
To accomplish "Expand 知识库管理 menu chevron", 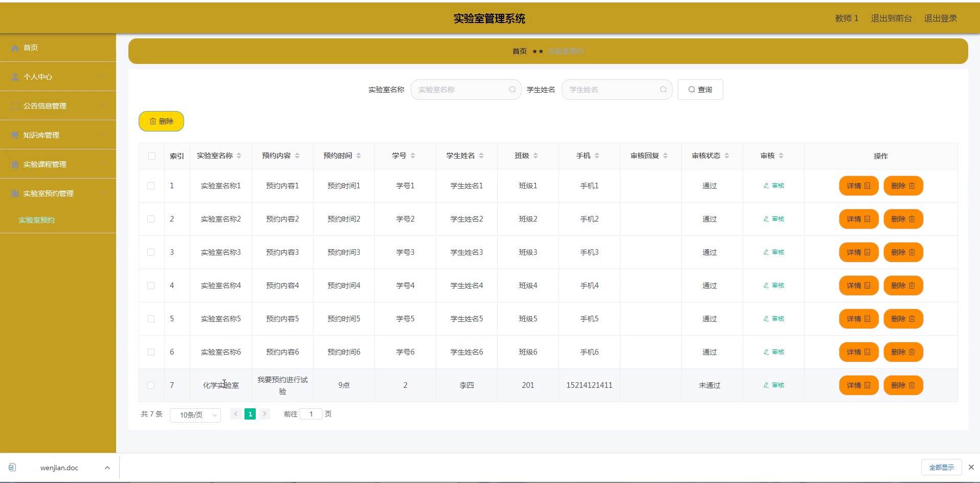I will [103, 135].
